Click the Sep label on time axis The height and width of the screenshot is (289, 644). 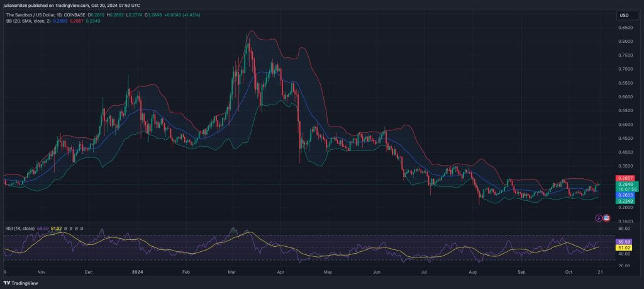click(x=521, y=272)
